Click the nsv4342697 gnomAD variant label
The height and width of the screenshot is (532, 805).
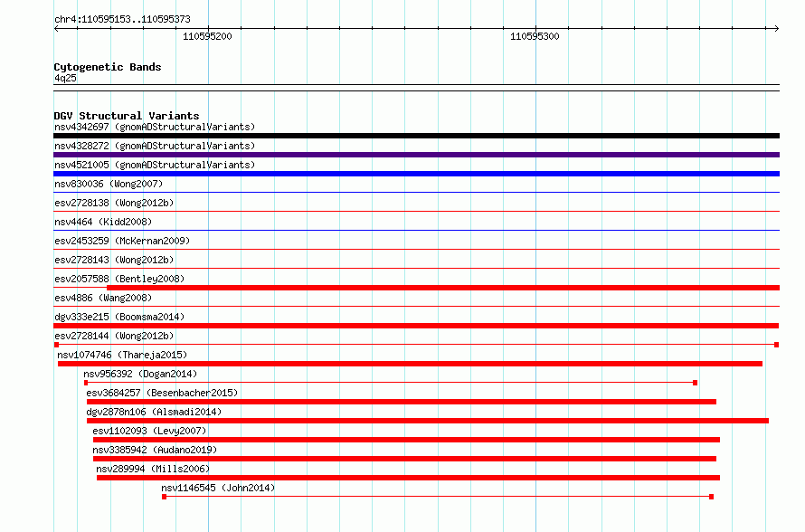(x=155, y=127)
